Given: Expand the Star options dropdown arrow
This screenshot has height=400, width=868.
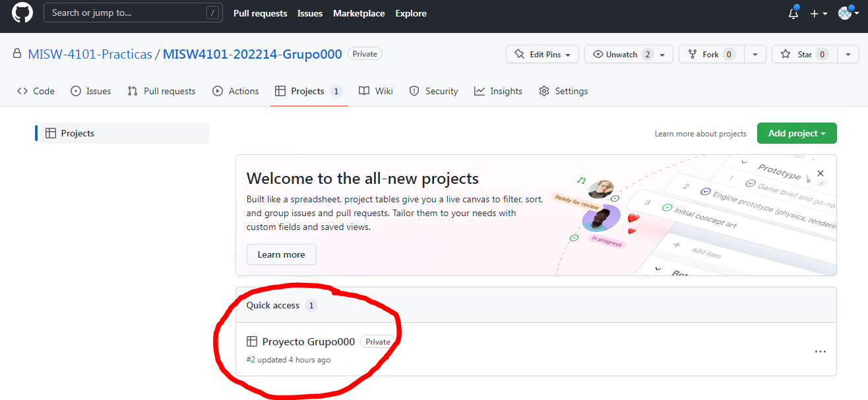Looking at the screenshot, I should [848, 54].
